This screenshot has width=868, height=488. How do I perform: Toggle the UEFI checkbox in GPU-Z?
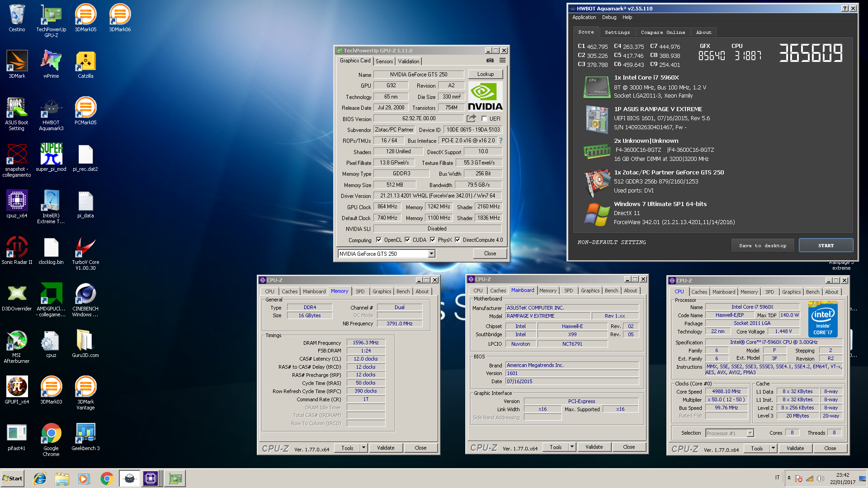click(x=484, y=119)
